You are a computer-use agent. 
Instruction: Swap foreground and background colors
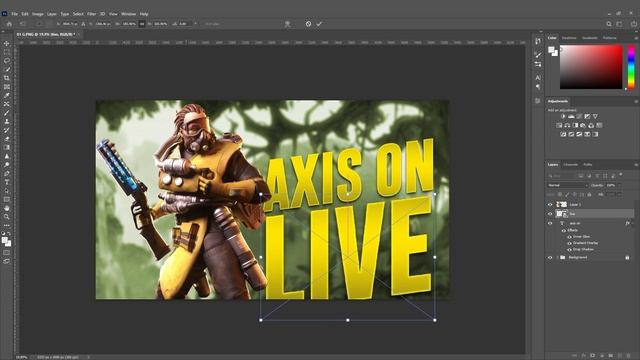[x=9, y=234]
